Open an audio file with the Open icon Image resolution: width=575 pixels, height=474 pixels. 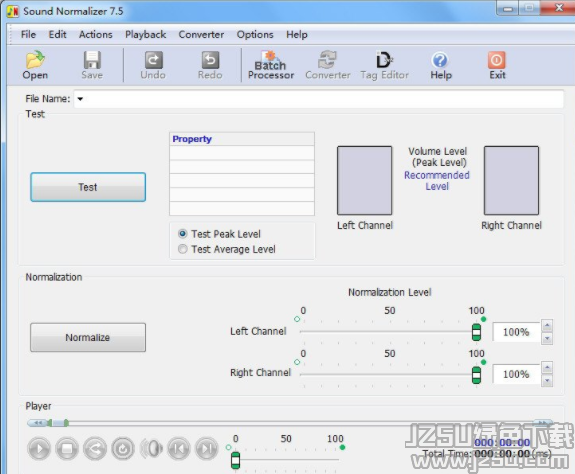[x=35, y=65]
